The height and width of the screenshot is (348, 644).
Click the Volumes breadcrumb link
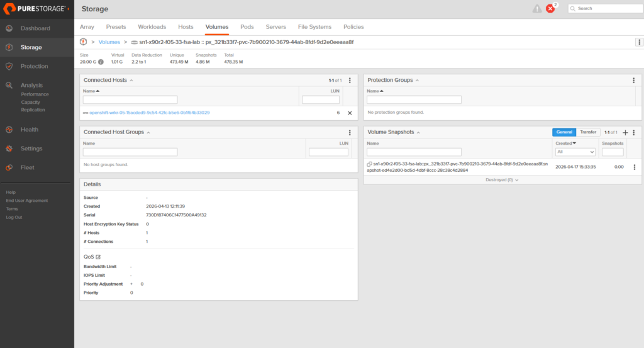[x=109, y=42]
